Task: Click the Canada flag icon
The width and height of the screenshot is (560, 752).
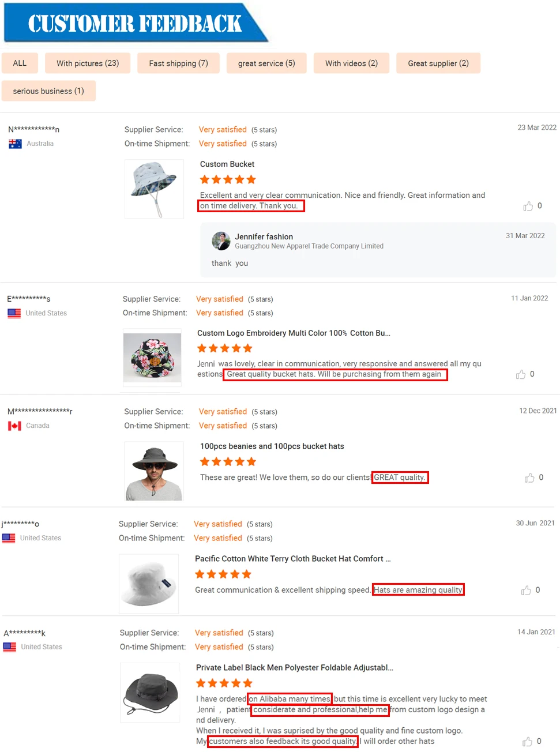Action: pos(14,426)
